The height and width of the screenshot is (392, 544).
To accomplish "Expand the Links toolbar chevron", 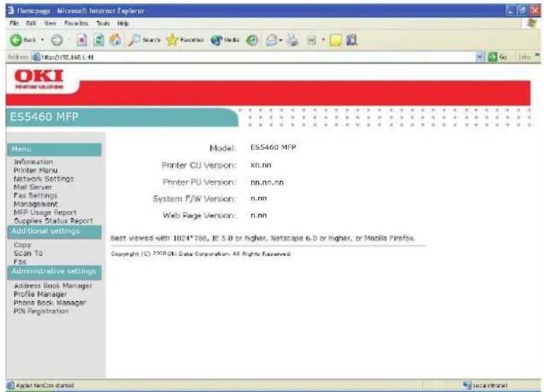I will click(537, 55).
